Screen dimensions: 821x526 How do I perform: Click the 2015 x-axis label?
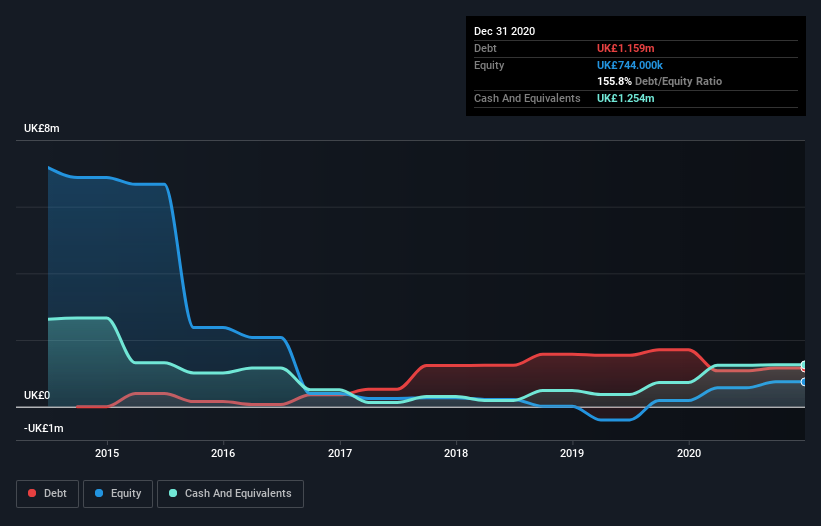point(107,453)
